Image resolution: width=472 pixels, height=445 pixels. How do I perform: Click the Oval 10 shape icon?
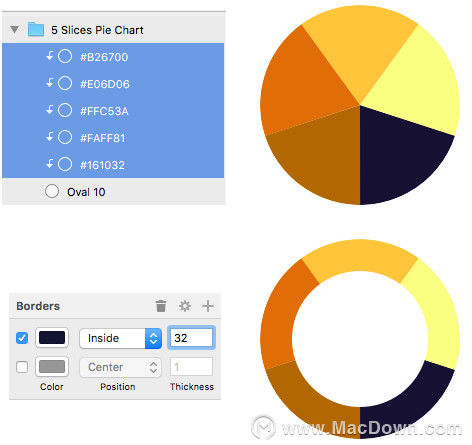click(52, 191)
